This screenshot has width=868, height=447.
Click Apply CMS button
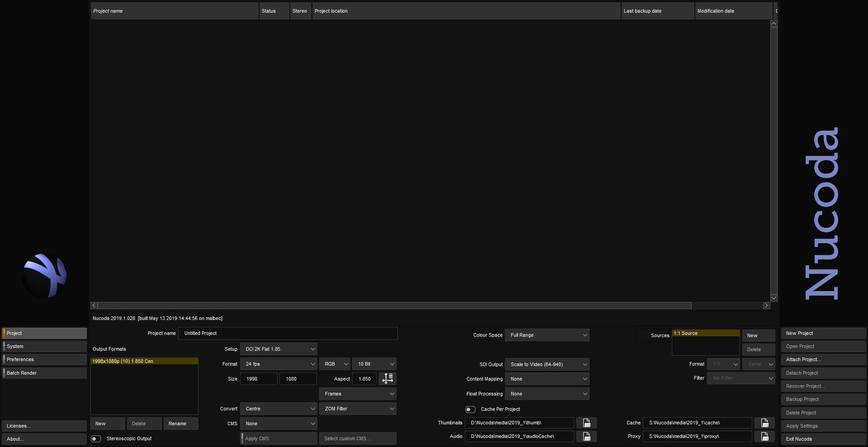(278, 438)
